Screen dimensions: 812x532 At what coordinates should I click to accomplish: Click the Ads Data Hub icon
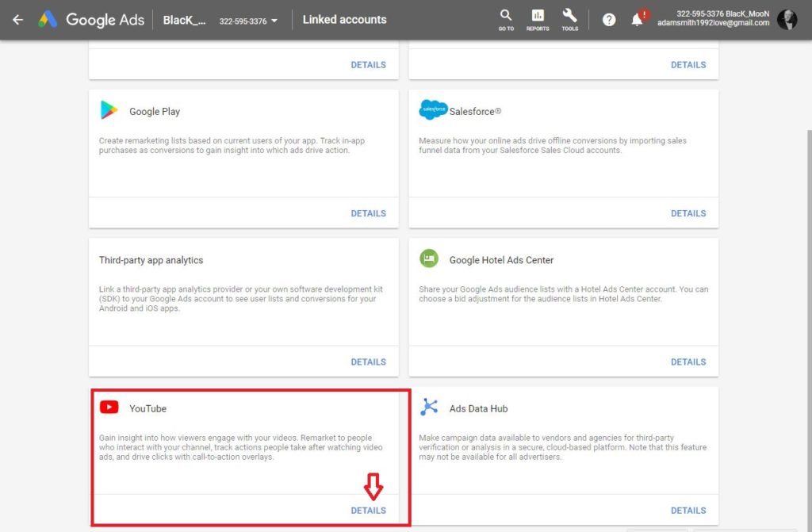429,408
